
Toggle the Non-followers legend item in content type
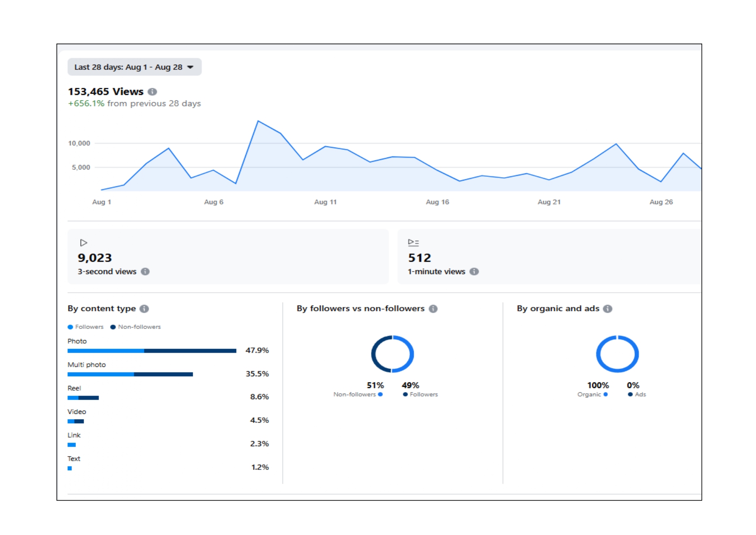(x=136, y=327)
